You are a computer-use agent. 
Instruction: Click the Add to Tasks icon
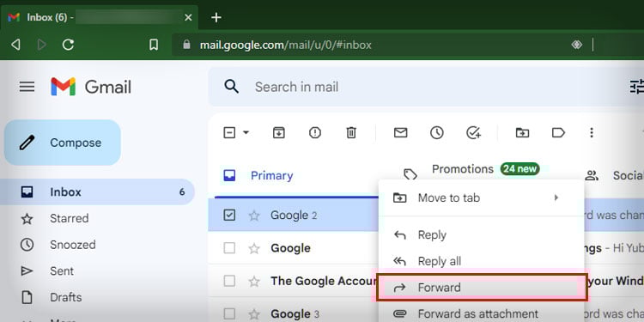pos(473,132)
